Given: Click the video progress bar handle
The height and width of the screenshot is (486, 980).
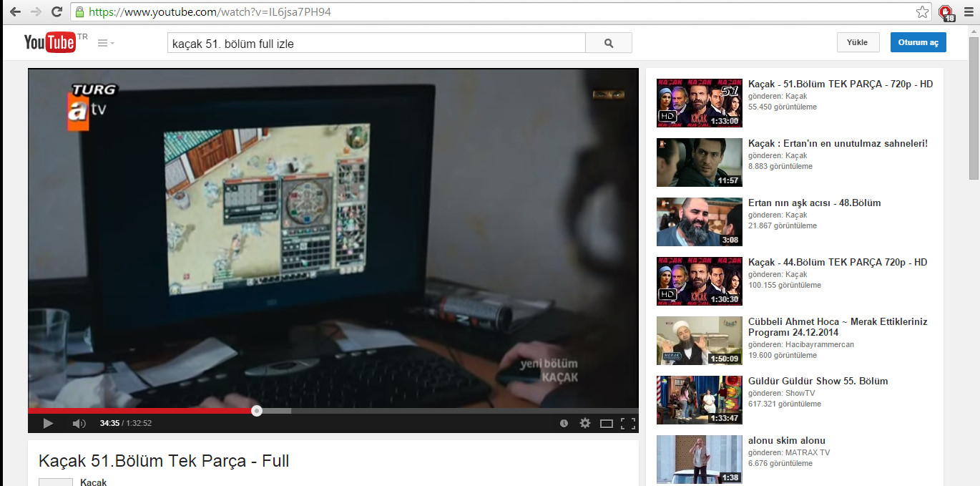Looking at the screenshot, I should 257,411.
